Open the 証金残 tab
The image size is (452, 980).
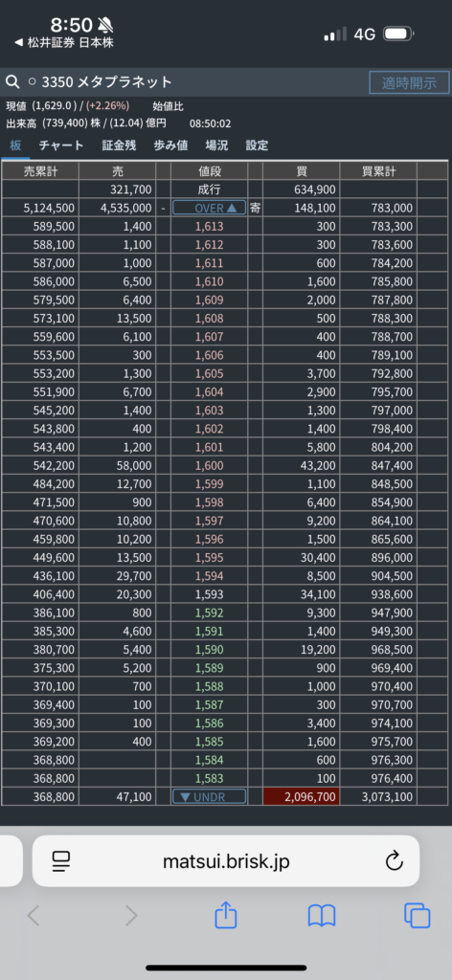[120, 145]
